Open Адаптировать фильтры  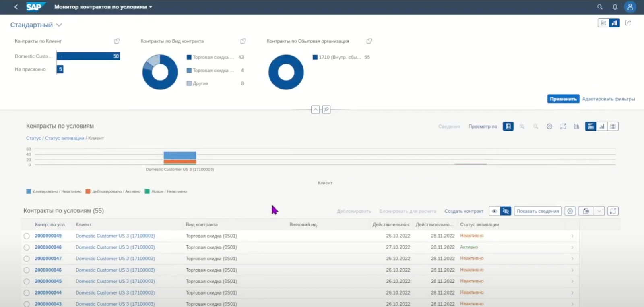tap(609, 99)
